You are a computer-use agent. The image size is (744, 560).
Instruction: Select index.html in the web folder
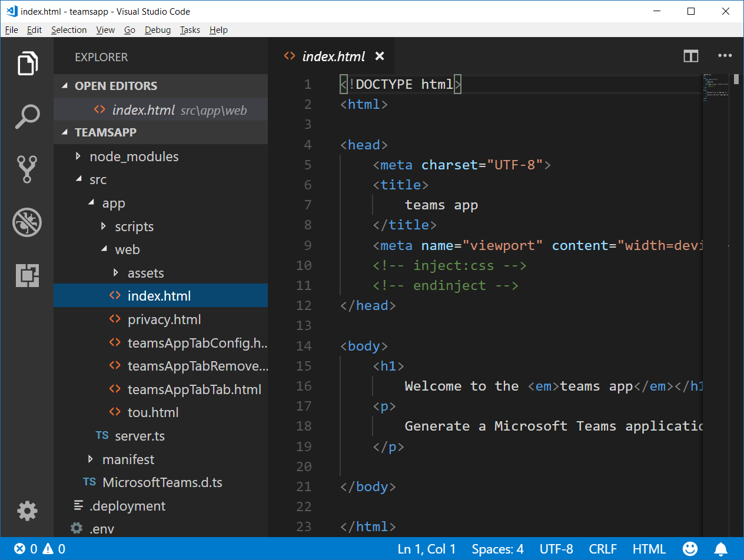161,296
